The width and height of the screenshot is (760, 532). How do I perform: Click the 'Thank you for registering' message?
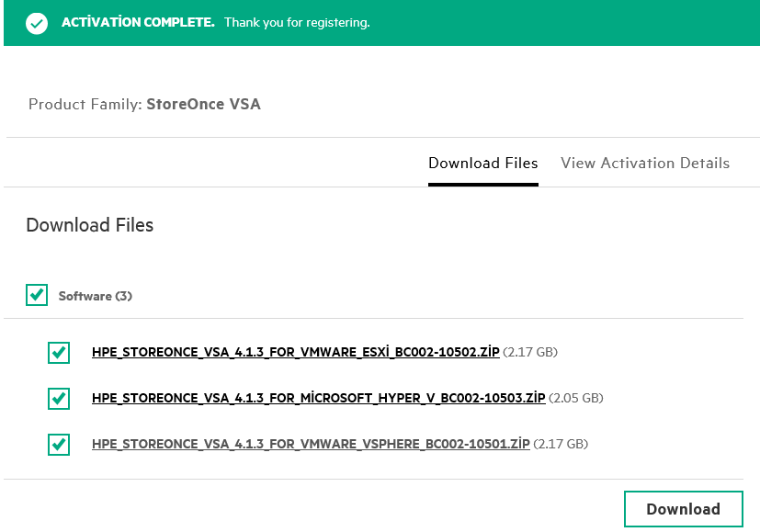(297, 23)
